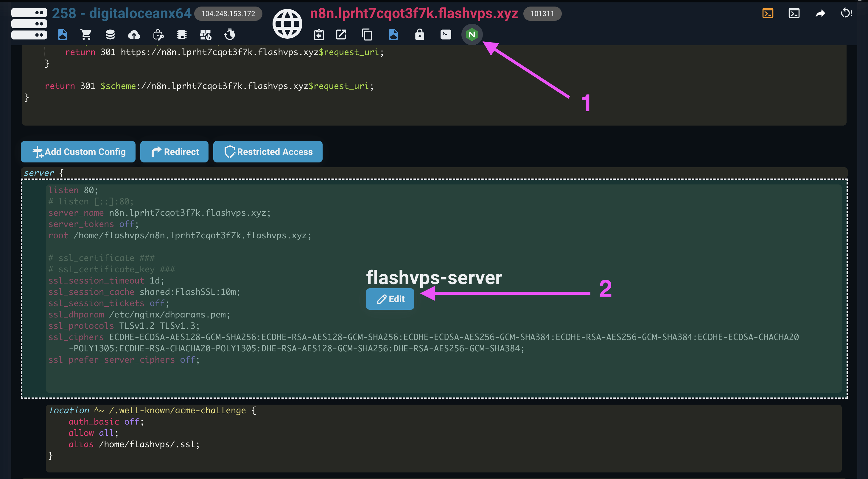Click the memory chip services icon
The height and width of the screenshot is (479, 868).
[x=182, y=34]
